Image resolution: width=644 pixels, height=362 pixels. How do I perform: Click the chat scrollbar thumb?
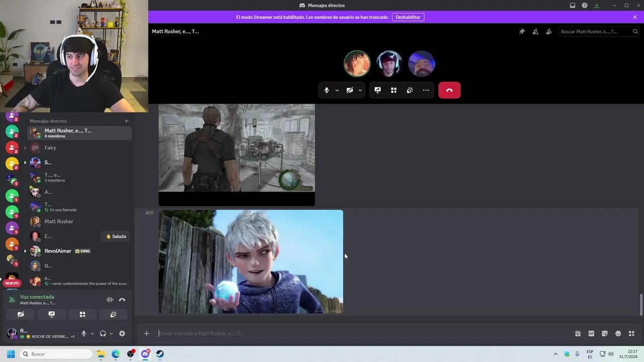pos(640,305)
